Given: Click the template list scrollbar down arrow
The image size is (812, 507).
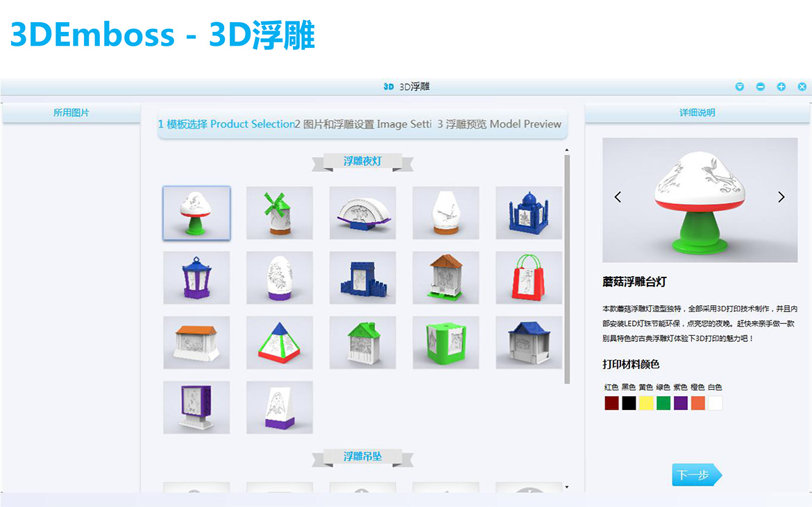Looking at the screenshot, I should click(x=566, y=487).
